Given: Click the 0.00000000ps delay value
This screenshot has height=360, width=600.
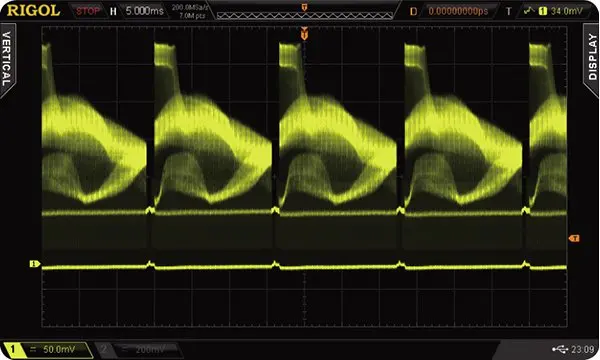Looking at the screenshot, I should (458, 11).
